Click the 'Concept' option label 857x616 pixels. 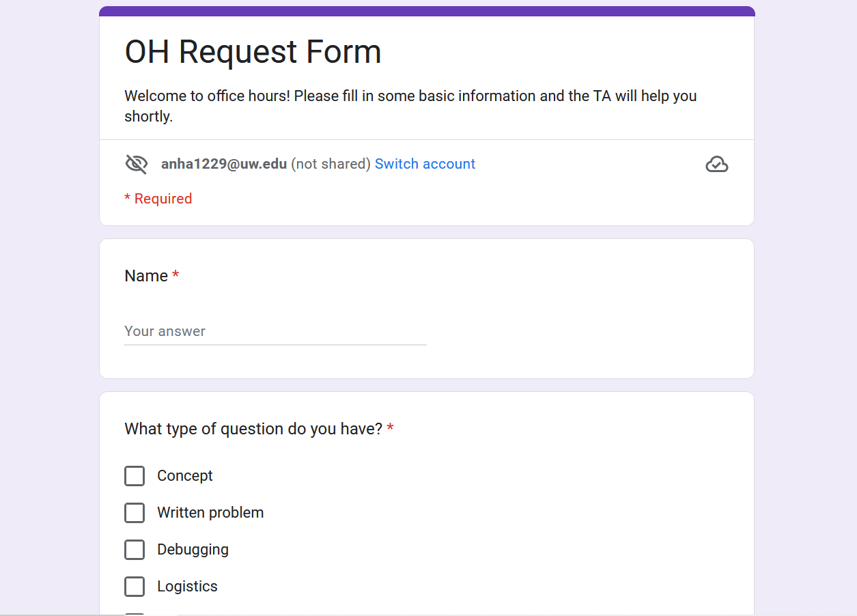(x=185, y=476)
